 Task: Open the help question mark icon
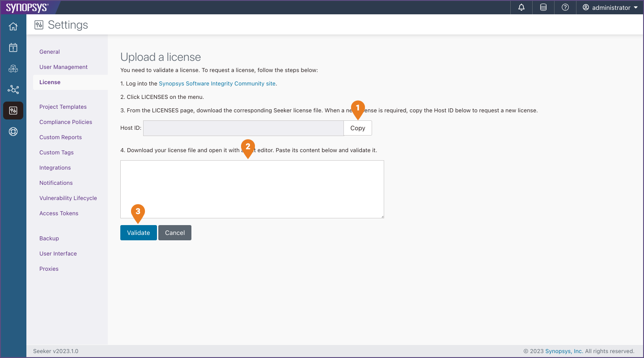pyautogui.click(x=565, y=7)
